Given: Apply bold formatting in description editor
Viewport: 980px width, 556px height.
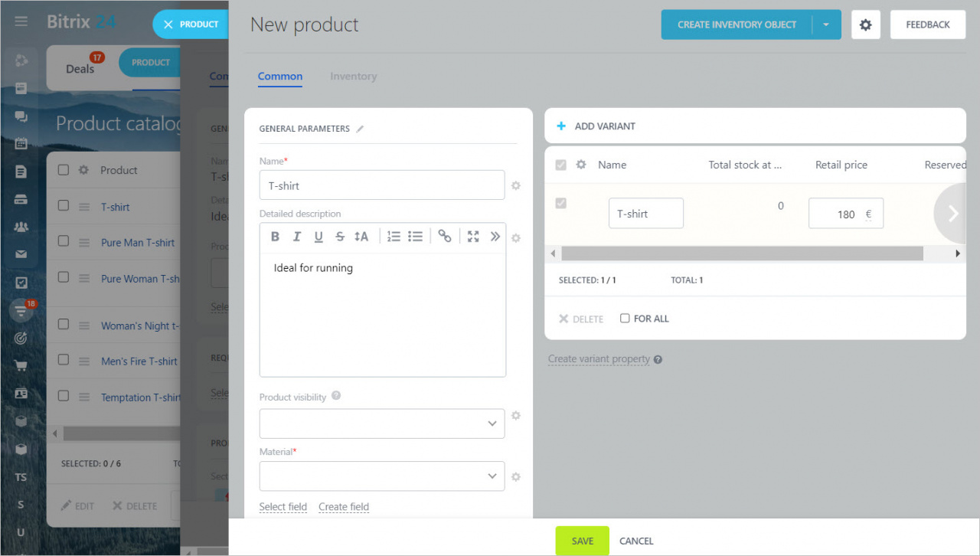Looking at the screenshot, I should 275,237.
